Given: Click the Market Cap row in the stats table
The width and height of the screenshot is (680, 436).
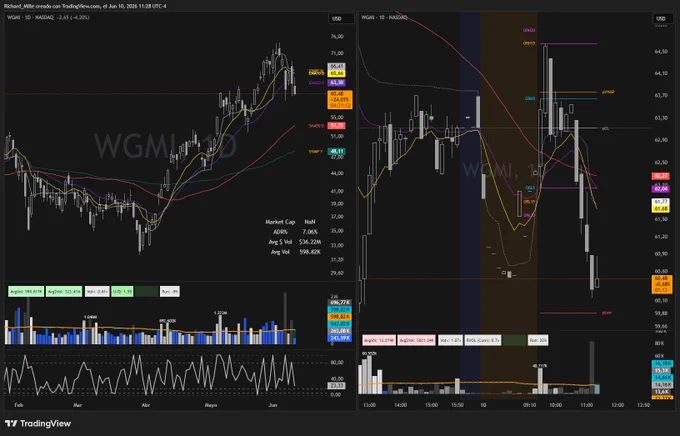Looking at the screenshot, I should [x=293, y=222].
